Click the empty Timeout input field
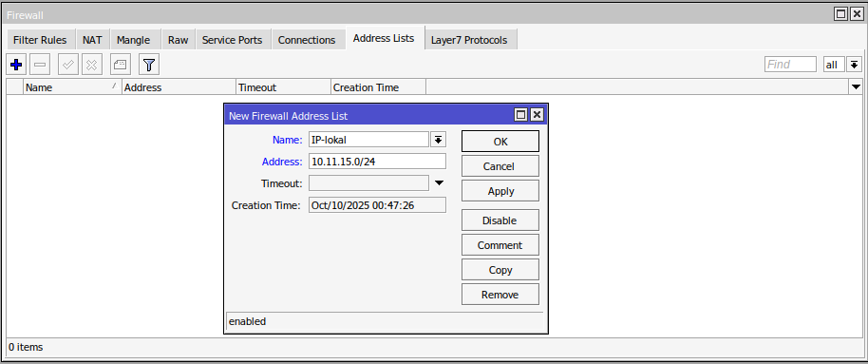Screen dimensions: 868x364 [x=368, y=182]
